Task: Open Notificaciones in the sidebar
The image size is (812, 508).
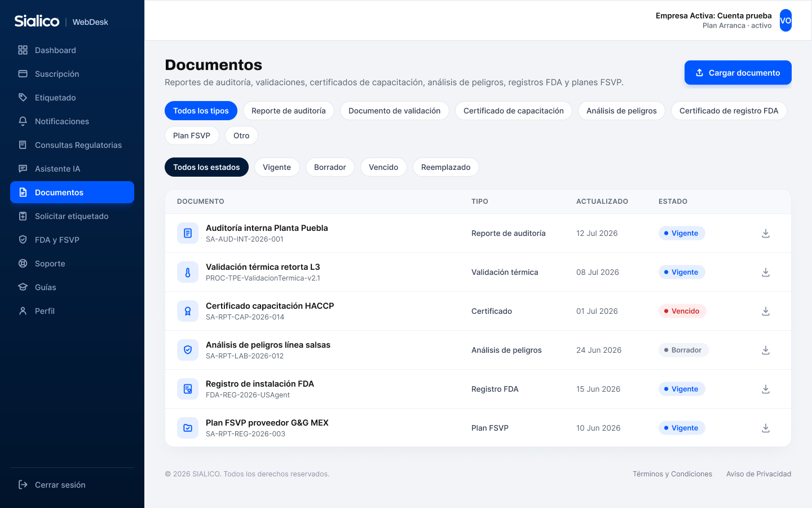Action: 72,121
